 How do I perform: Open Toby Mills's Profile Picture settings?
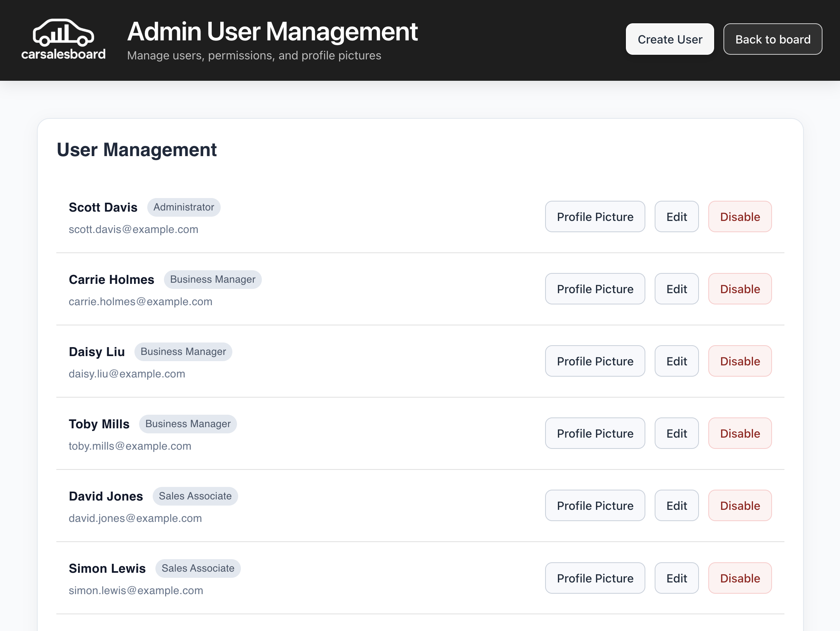(595, 433)
